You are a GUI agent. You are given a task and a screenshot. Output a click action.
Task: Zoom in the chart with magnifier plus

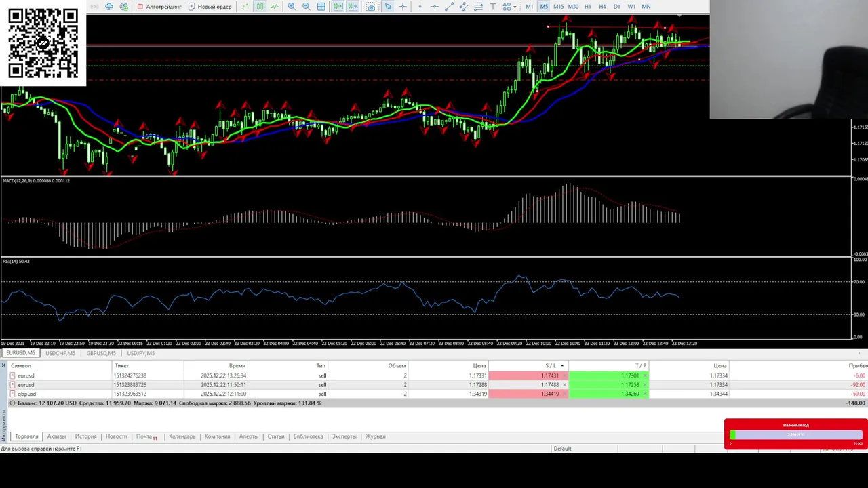(x=291, y=6)
